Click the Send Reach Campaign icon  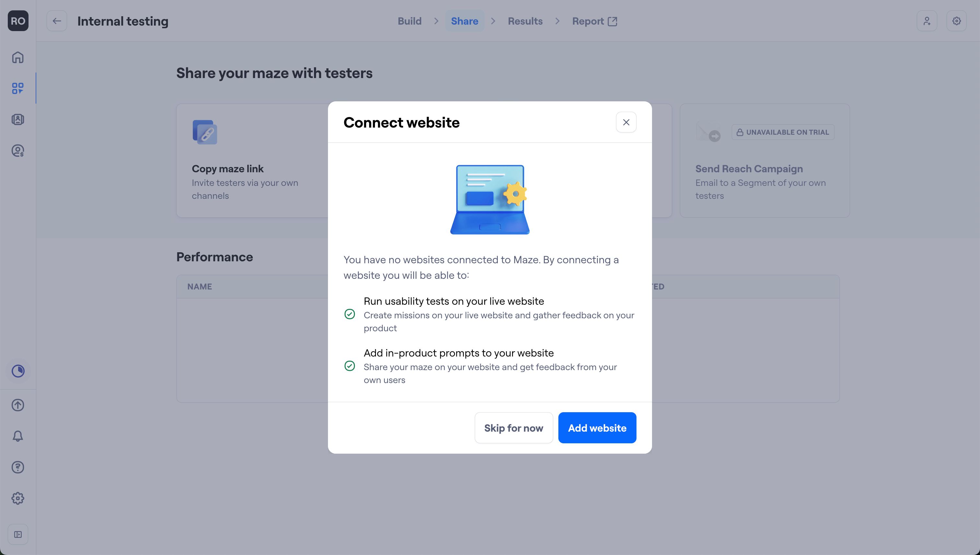point(708,132)
